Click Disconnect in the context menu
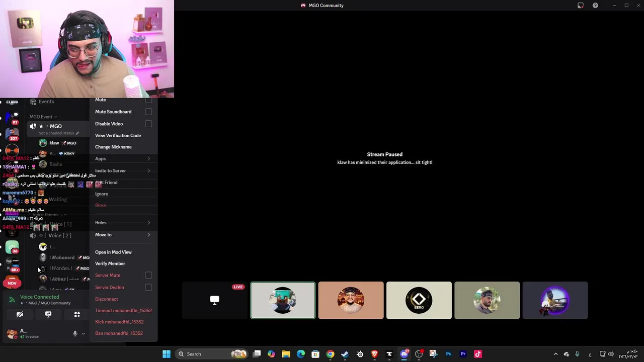 click(x=107, y=299)
